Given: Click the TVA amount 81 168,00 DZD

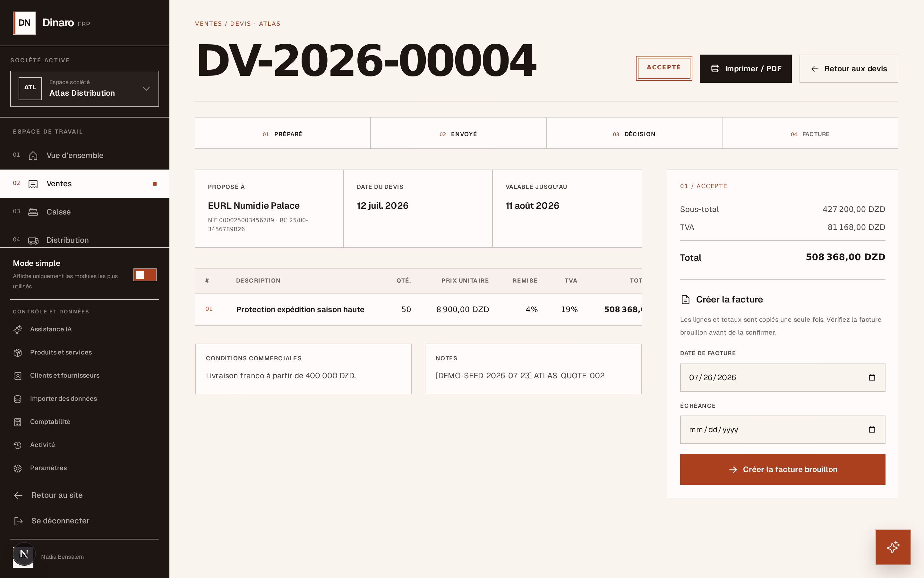Looking at the screenshot, I should (x=856, y=227).
